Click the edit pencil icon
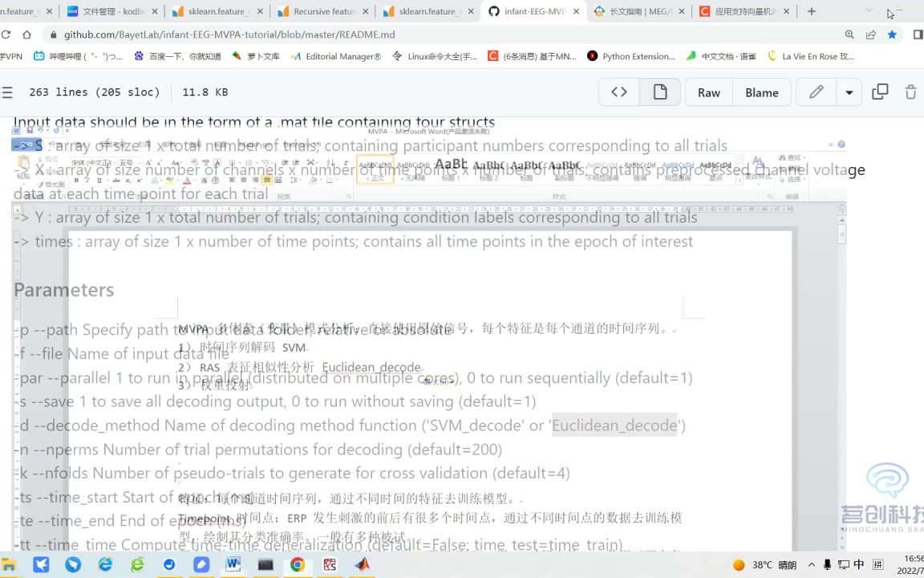The width and height of the screenshot is (924, 578). [817, 92]
